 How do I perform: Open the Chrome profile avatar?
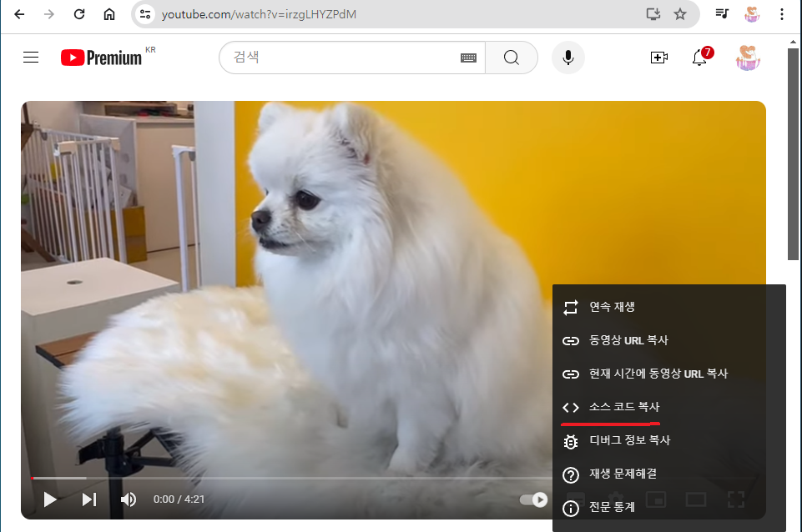click(x=751, y=14)
